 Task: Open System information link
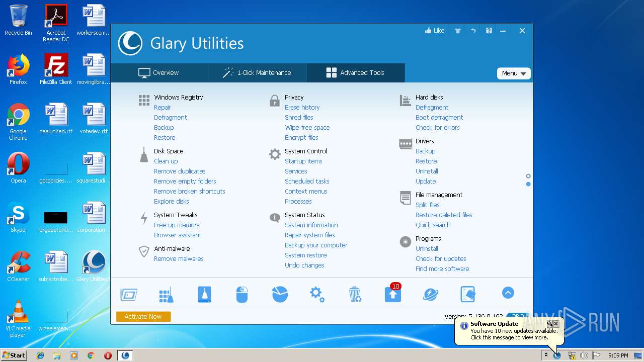pyautogui.click(x=311, y=225)
